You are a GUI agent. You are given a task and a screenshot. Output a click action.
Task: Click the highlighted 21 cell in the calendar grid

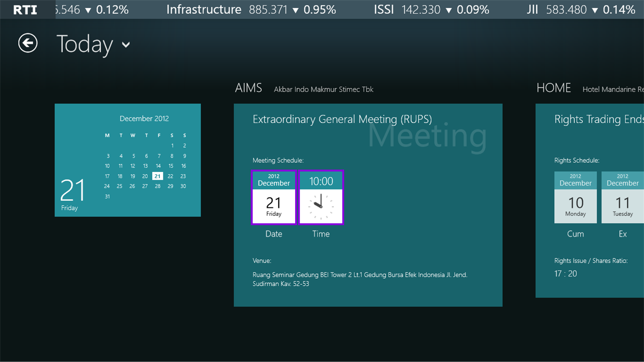[157, 176]
